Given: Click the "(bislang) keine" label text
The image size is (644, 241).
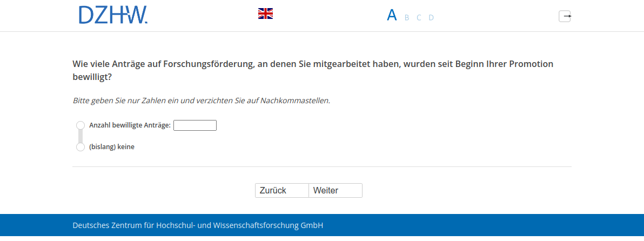Looking at the screenshot, I should pos(112,147).
